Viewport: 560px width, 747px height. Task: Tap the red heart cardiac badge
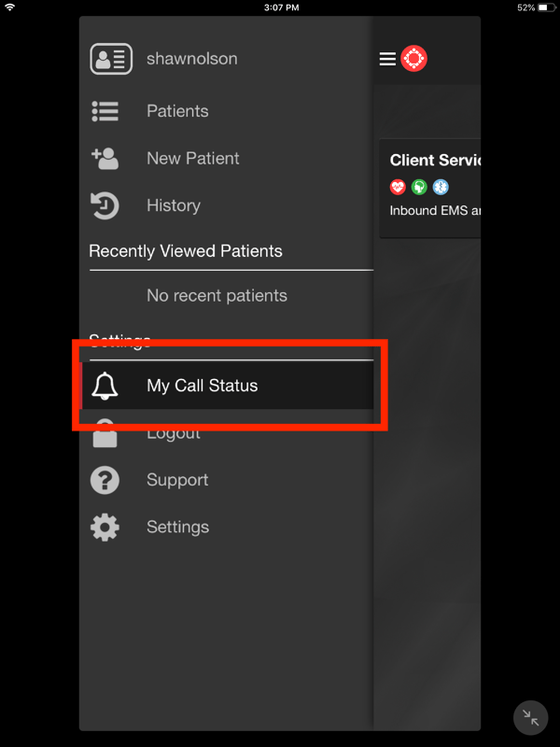tap(398, 187)
